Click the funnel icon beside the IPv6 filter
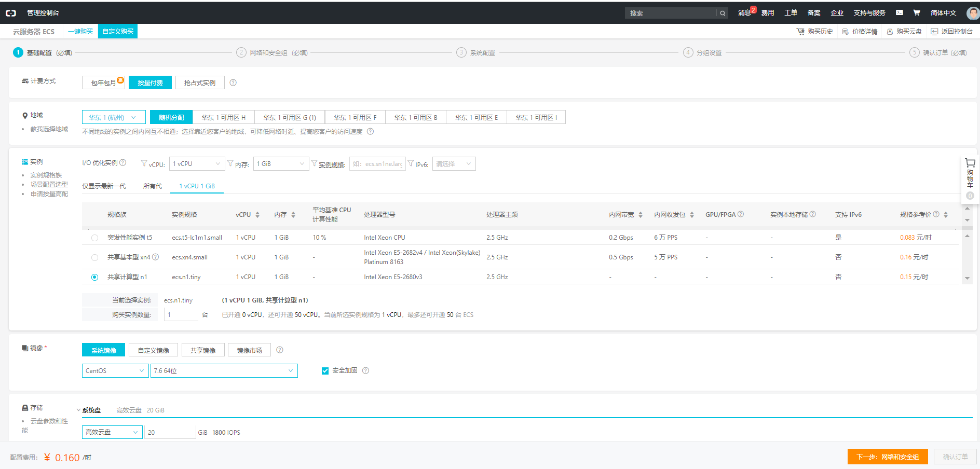 point(411,163)
